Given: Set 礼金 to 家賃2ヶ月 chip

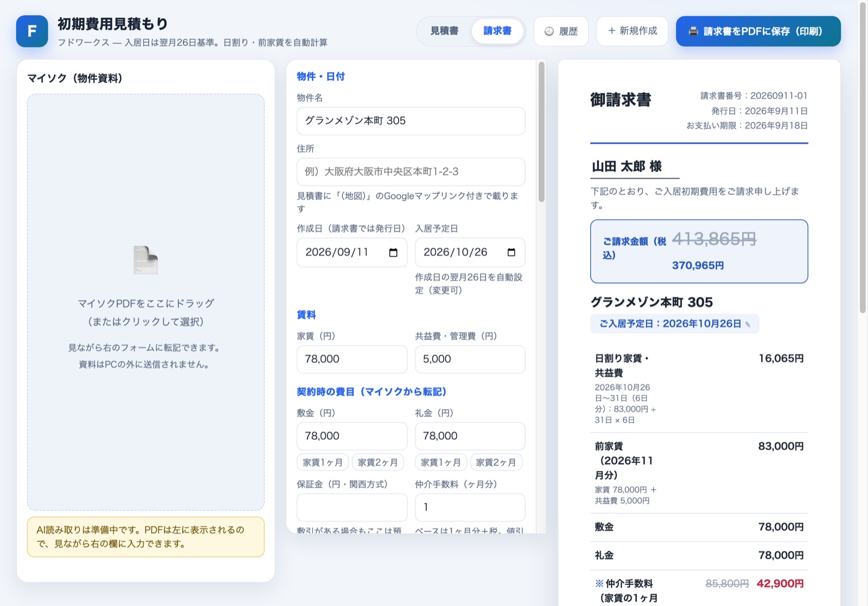Looking at the screenshot, I should click(x=496, y=462).
